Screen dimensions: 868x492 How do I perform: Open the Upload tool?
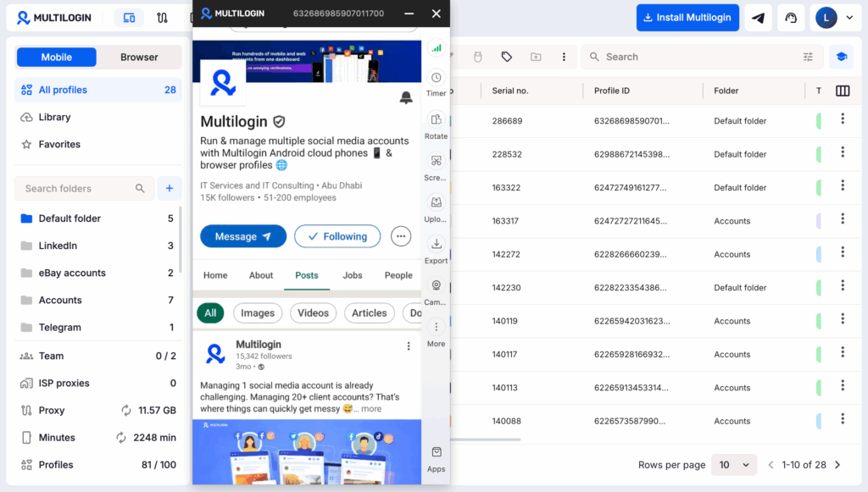(437, 202)
